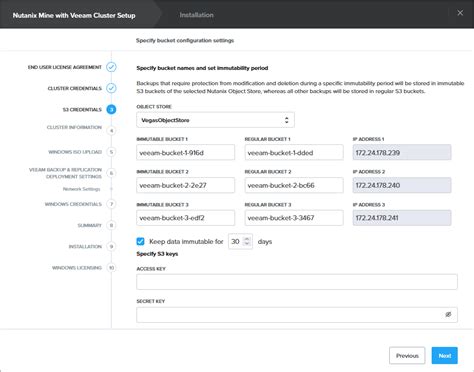Click the Previous button

pyautogui.click(x=407, y=356)
